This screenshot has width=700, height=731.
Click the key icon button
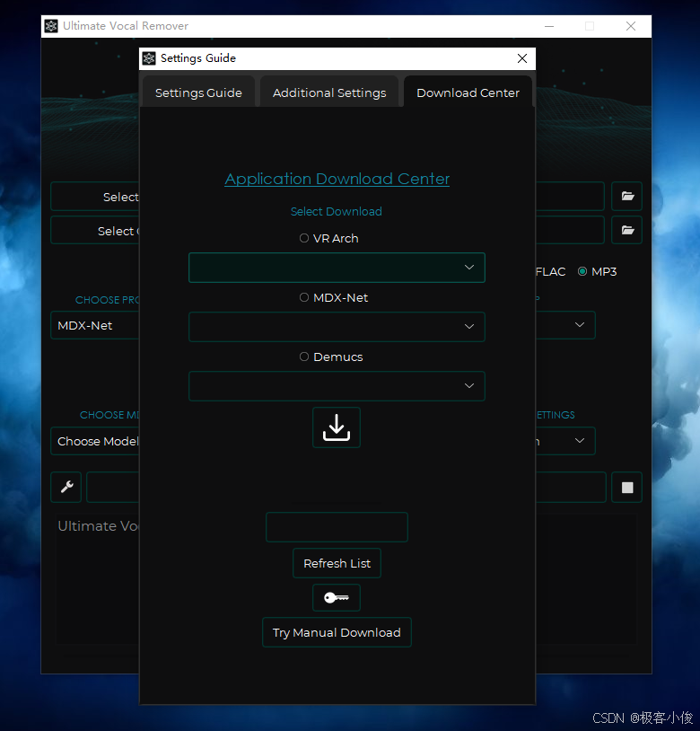click(x=337, y=598)
